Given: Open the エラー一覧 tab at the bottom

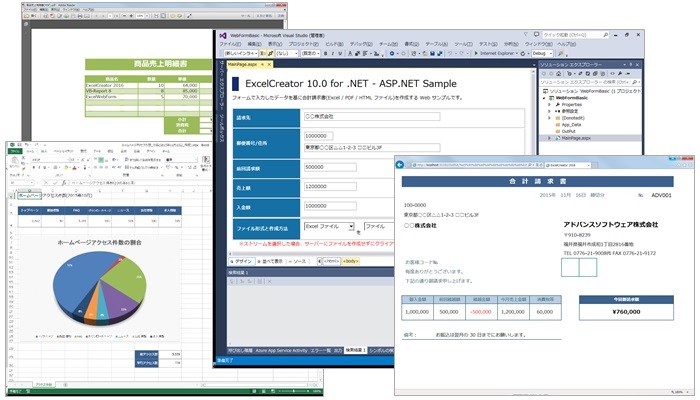Looking at the screenshot, I should coord(320,350).
